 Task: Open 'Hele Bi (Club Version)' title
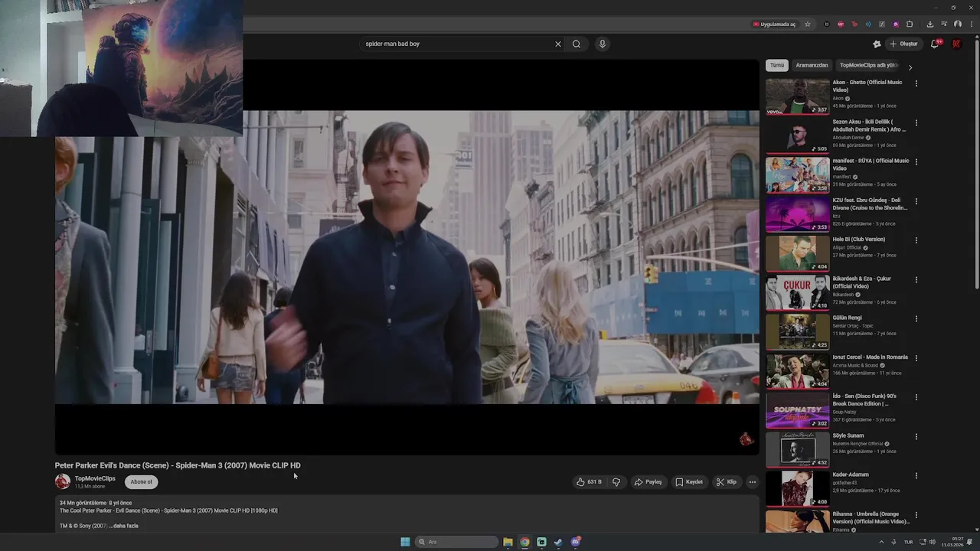(859, 240)
